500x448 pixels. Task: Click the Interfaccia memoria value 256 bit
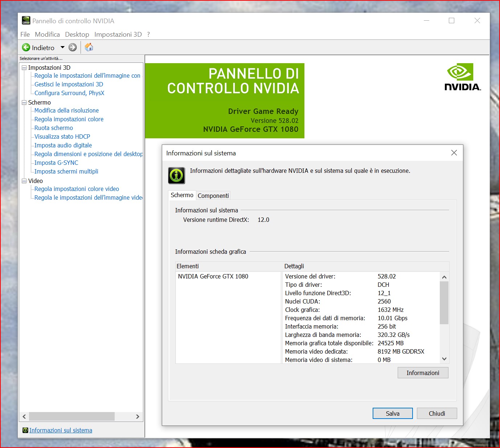[387, 326]
